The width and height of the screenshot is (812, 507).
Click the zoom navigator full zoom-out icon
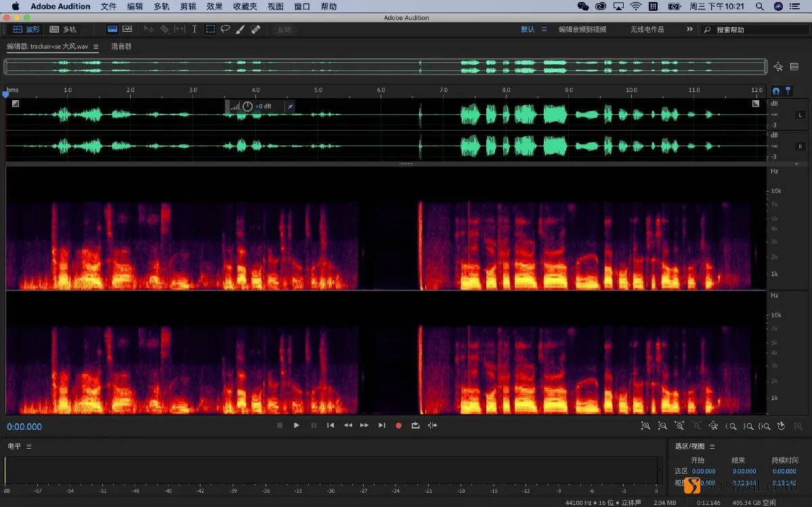[x=778, y=66]
